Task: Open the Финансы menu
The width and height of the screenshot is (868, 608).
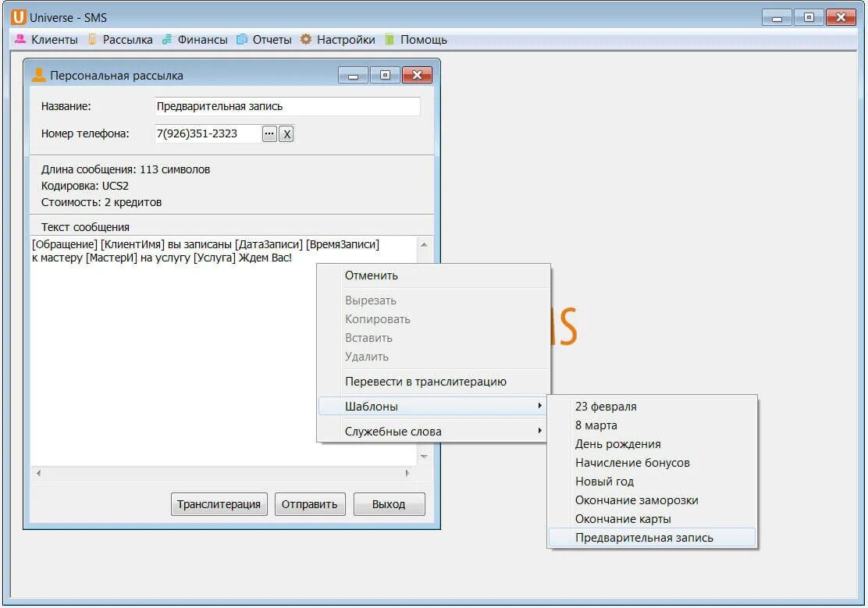Action: click(x=202, y=40)
